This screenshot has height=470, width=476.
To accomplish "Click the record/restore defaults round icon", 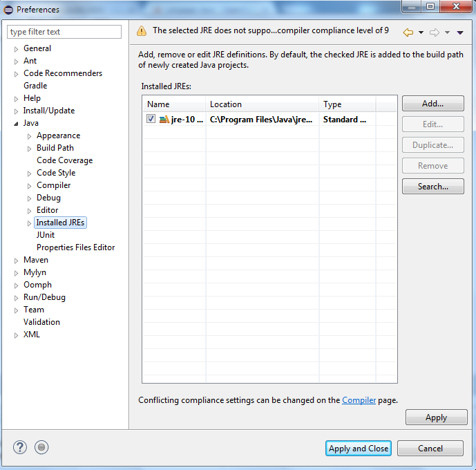I will pyautogui.click(x=41, y=448).
